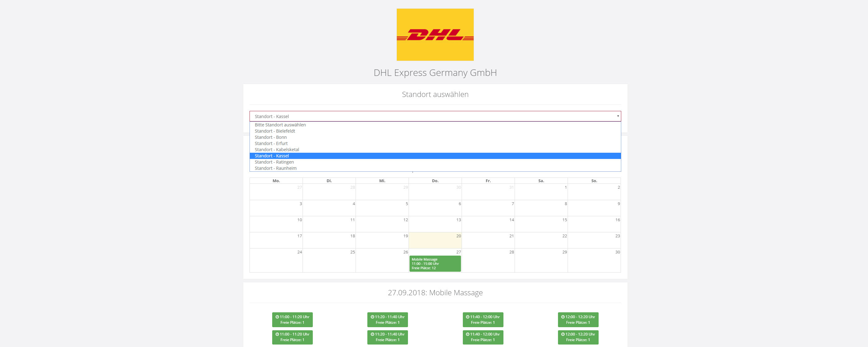Select highlighted Standort - Kassel option
The image size is (868, 347).
(435, 156)
